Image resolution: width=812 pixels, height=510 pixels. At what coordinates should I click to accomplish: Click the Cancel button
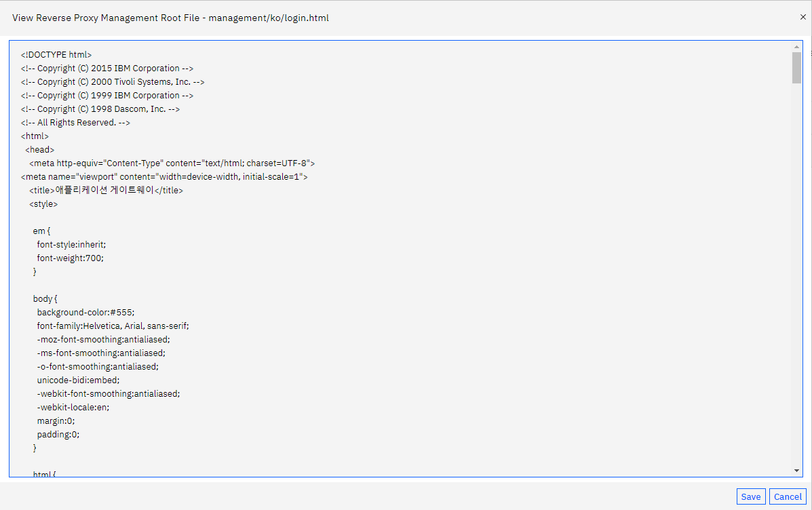(x=788, y=496)
